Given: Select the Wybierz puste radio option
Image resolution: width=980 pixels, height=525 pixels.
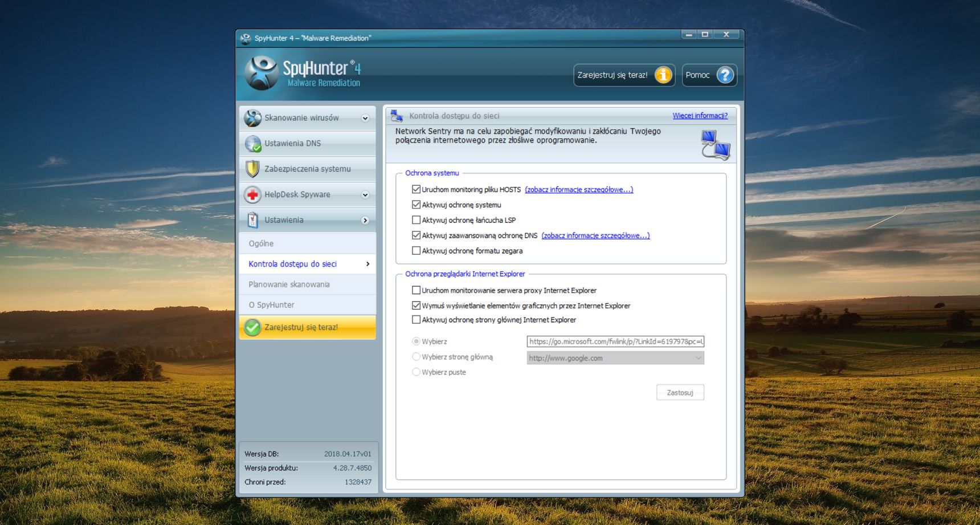Looking at the screenshot, I should tap(416, 372).
